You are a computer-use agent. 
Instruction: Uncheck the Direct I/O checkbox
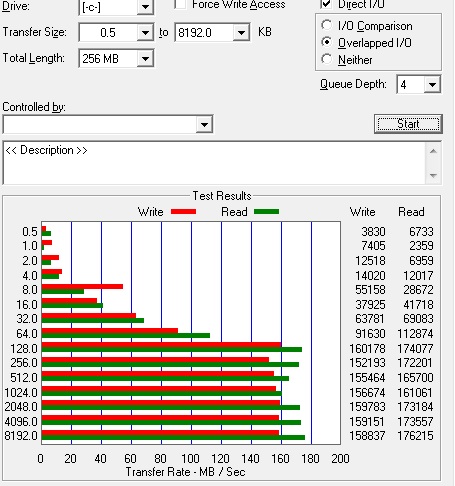pyautogui.click(x=326, y=4)
